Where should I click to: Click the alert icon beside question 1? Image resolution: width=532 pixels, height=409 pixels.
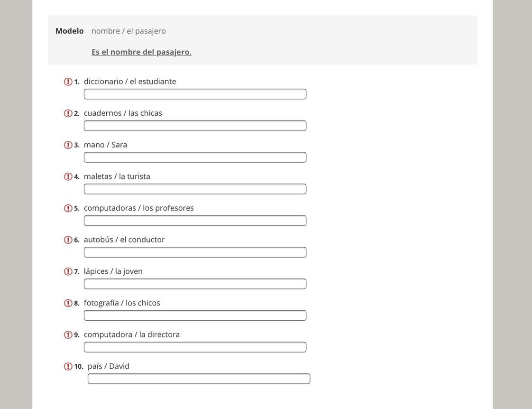68,82
